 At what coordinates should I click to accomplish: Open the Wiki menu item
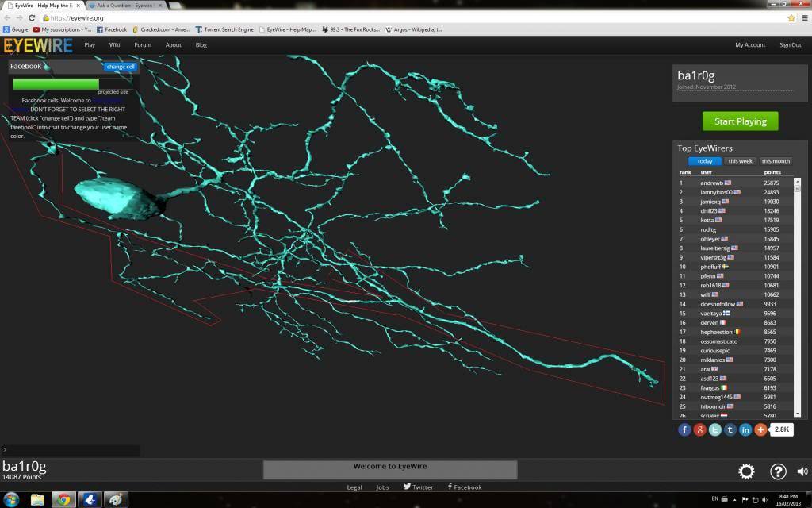115,45
